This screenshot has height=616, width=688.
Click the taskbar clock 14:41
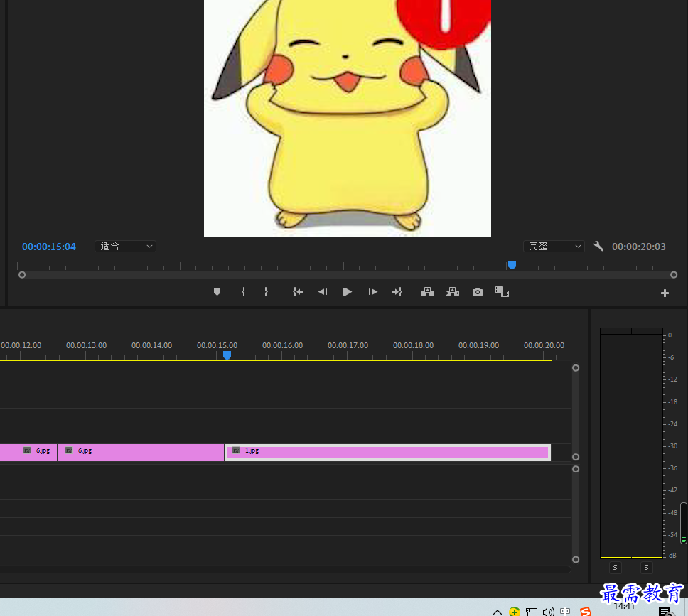tap(624, 607)
